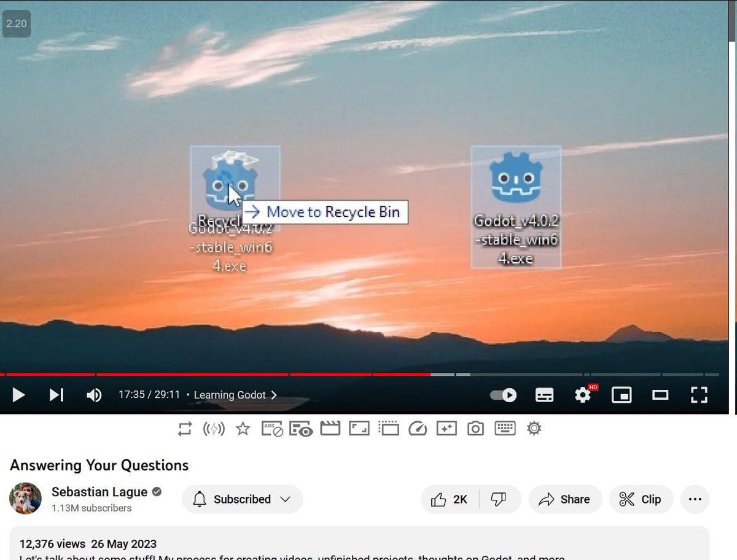The height and width of the screenshot is (560, 737).
Task: Click the channel verified checkmark badge
Action: [157, 492]
